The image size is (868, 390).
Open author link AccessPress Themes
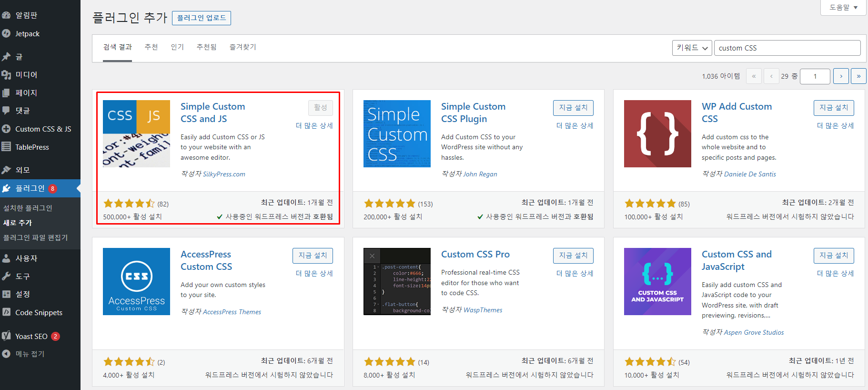pos(232,312)
